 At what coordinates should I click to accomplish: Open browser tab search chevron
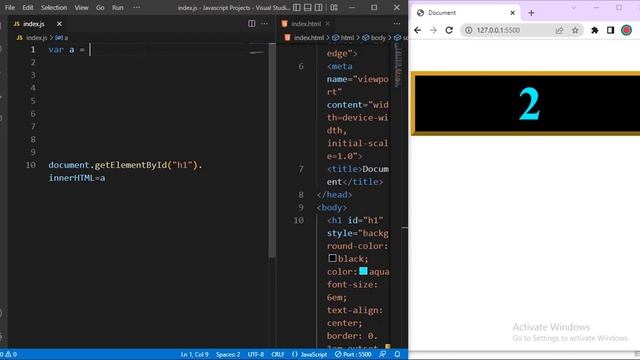[573, 8]
